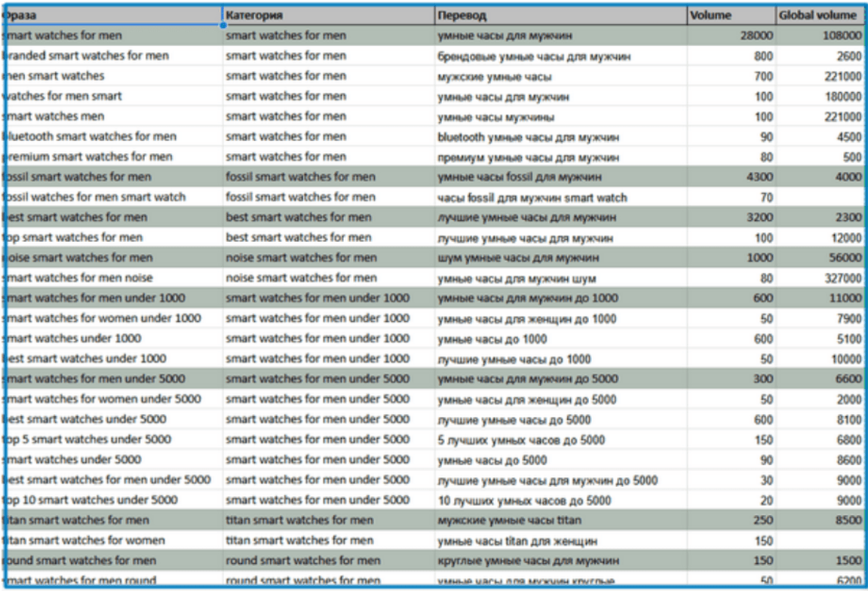The width and height of the screenshot is (868, 591).
Task: Select the Перевод column header
Action: tap(561, 15)
